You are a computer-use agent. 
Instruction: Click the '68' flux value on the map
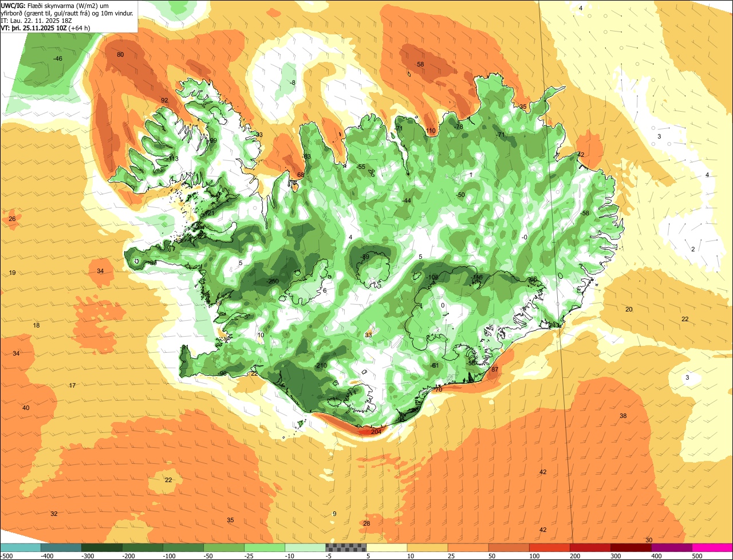pos(300,175)
